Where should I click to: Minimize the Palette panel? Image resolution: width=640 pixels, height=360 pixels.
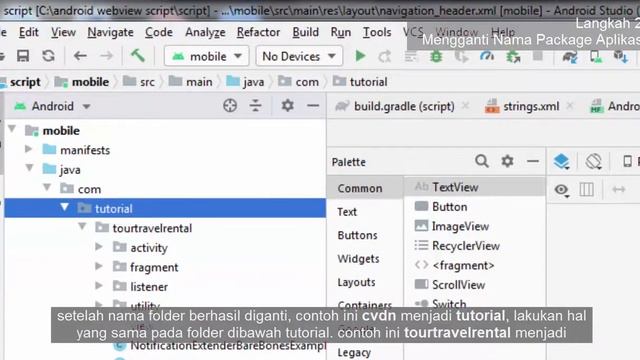coord(533,161)
